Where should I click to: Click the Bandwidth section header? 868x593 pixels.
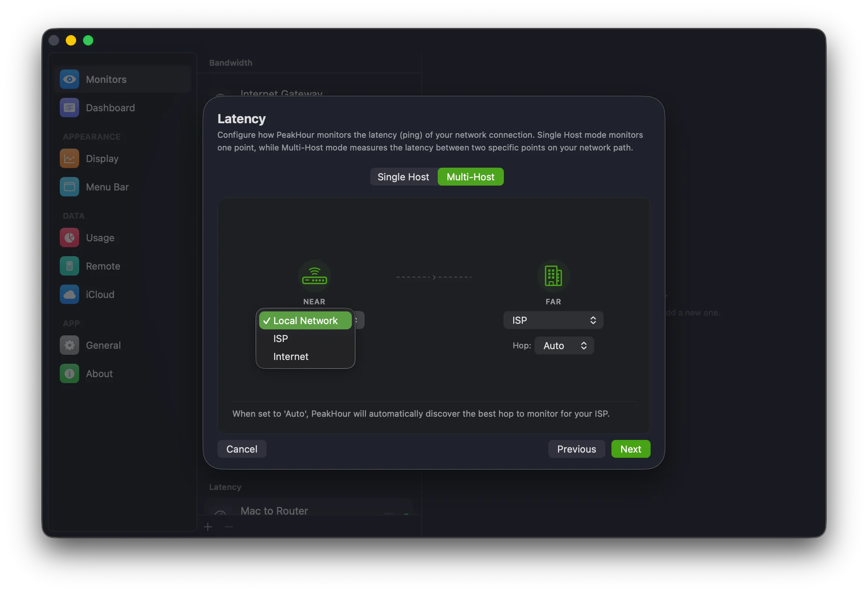point(231,63)
